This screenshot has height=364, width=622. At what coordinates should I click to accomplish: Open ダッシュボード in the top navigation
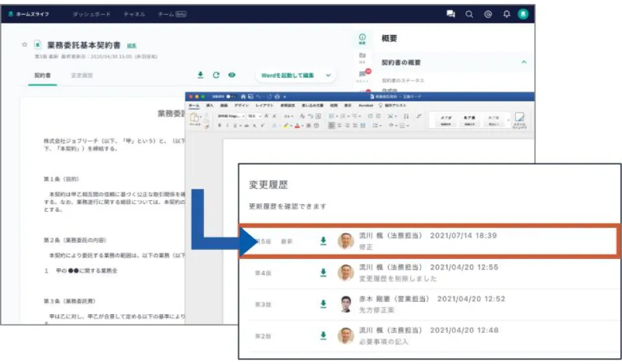click(x=91, y=14)
